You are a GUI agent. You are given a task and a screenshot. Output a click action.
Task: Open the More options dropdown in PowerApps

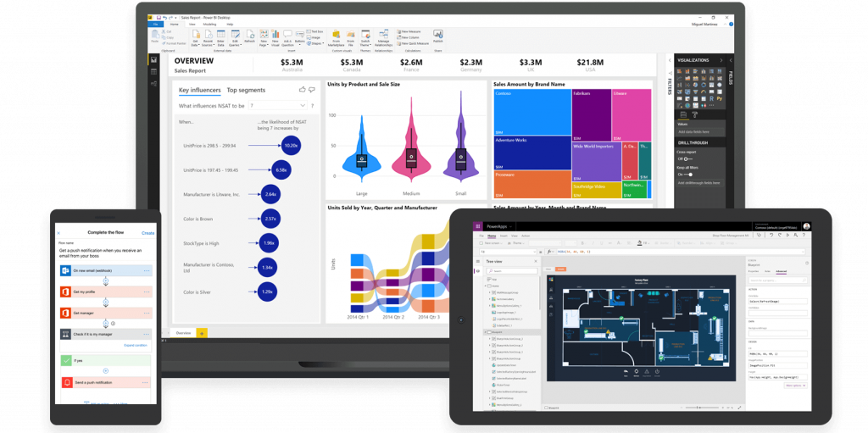pos(795,386)
